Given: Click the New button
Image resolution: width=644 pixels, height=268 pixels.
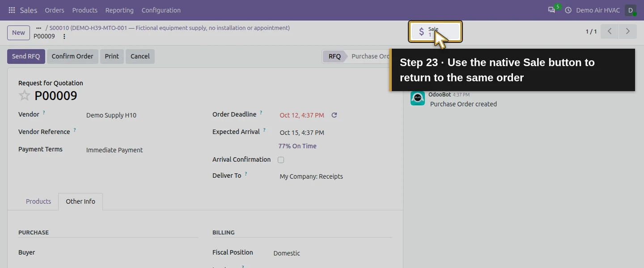Looking at the screenshot, I should pyautogui.click(x=18, y=33).
